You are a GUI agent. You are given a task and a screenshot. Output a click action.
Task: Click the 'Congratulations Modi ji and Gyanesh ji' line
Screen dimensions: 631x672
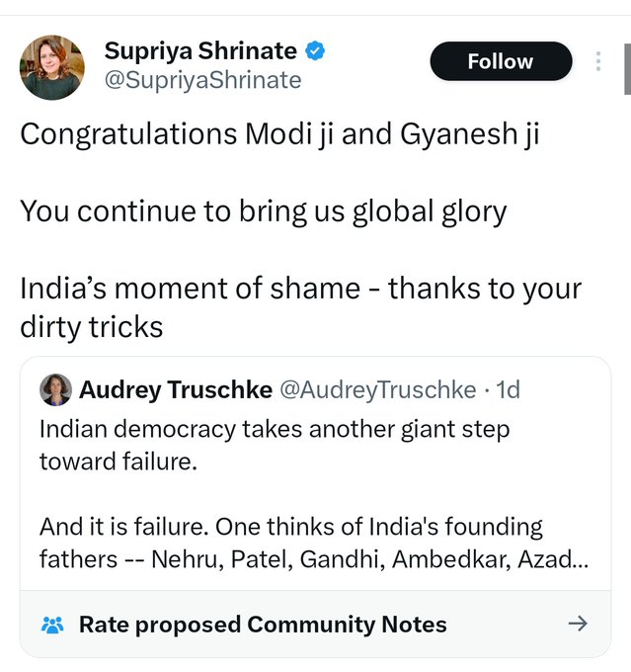[x=279, y=134]
